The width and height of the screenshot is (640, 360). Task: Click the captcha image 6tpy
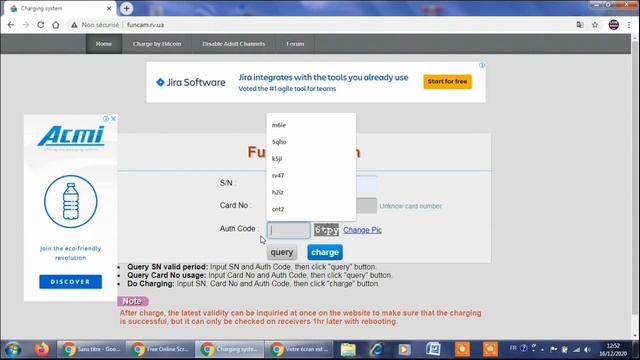coord(327,230)
